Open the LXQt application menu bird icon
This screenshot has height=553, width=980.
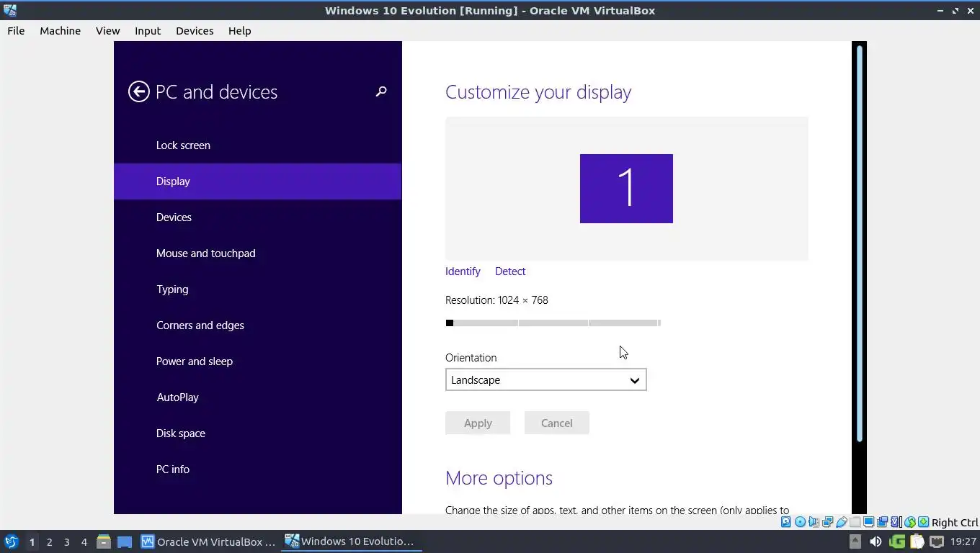pyautogui.click(x=11, y=541)
